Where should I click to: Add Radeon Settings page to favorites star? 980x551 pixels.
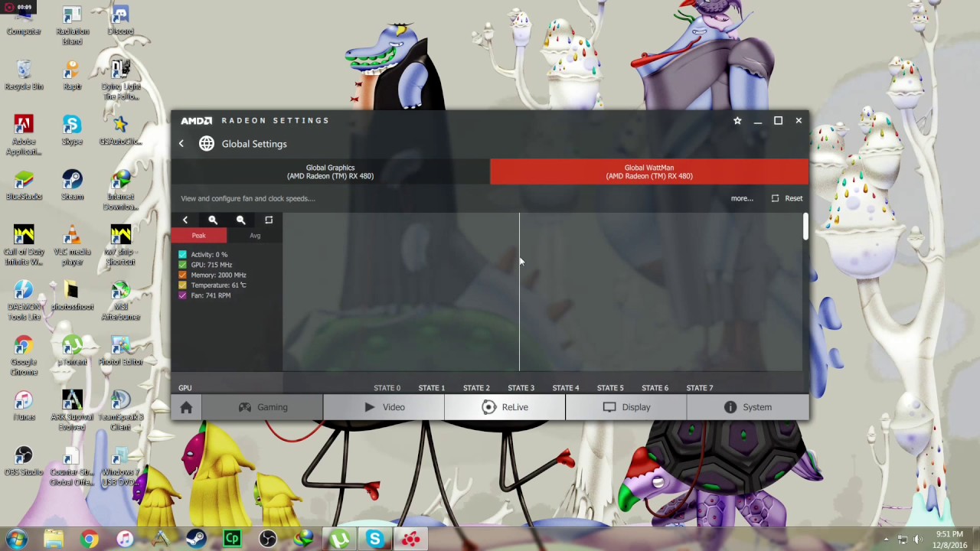pyautogui.click(x=737, y=120)
